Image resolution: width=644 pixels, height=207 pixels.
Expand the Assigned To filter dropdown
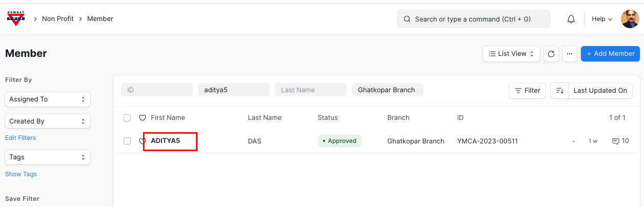(48, 99)
